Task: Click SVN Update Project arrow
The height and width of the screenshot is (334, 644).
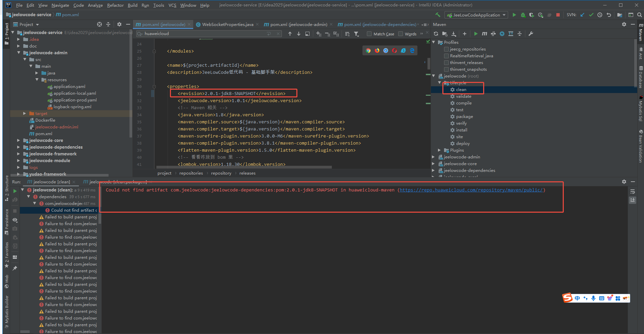Action: [582, 15]
